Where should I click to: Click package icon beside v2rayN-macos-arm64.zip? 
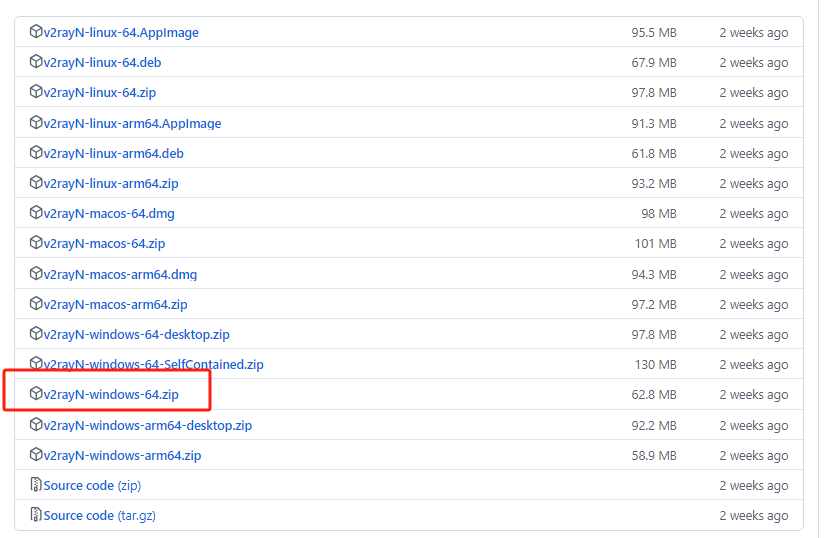pos(36,303)
